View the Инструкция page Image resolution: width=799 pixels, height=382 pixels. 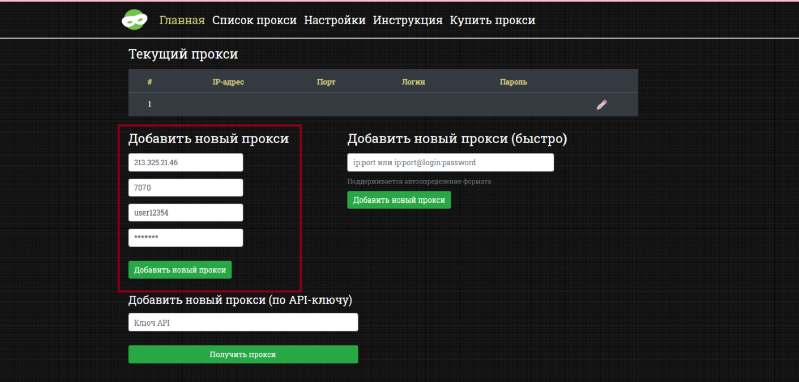click(x=408, y=20)
